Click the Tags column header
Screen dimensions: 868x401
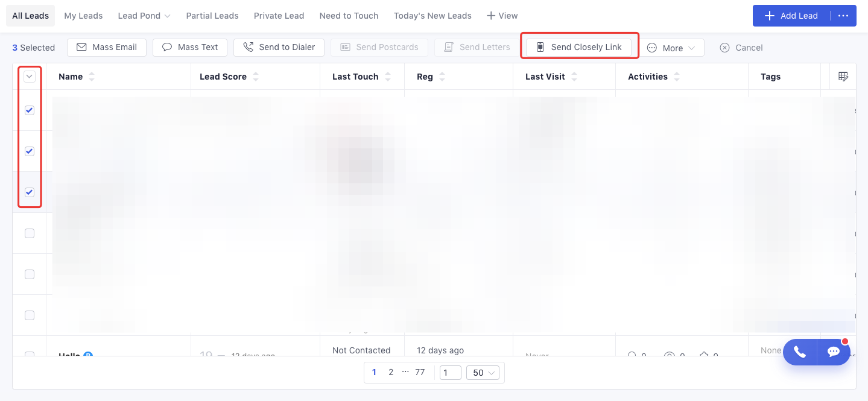(x=770, y=77)
